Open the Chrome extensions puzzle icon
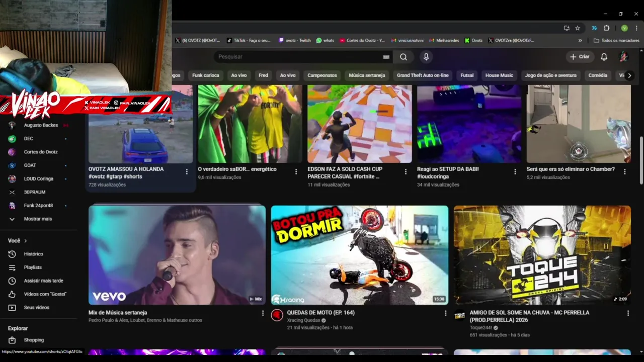 click(606, 28)
